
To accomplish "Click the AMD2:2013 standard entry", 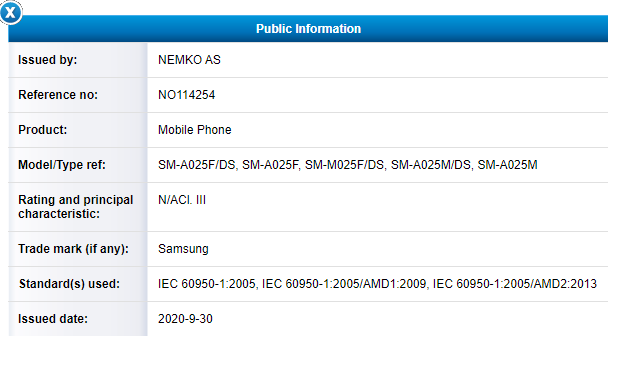I will coord(515,284).
